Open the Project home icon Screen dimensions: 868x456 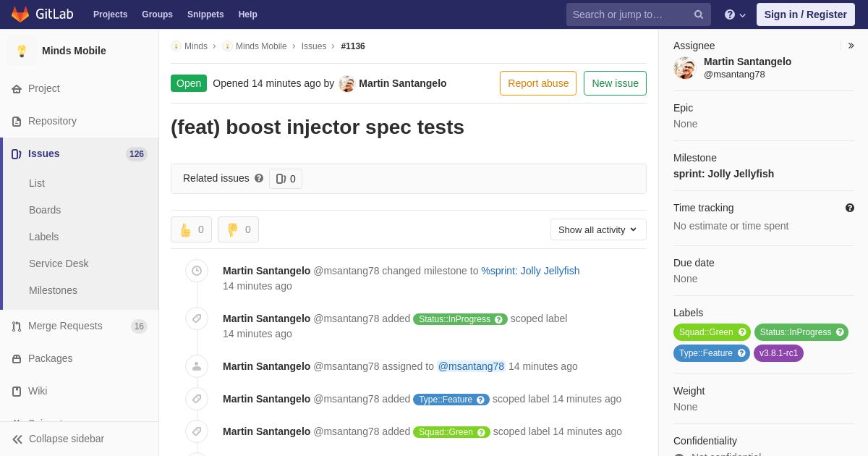point(17,89)
